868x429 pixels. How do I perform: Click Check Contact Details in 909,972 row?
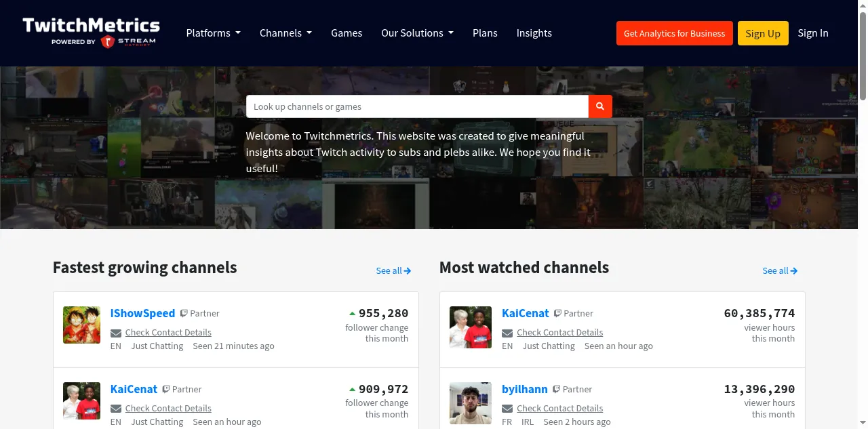coord(168,408)
